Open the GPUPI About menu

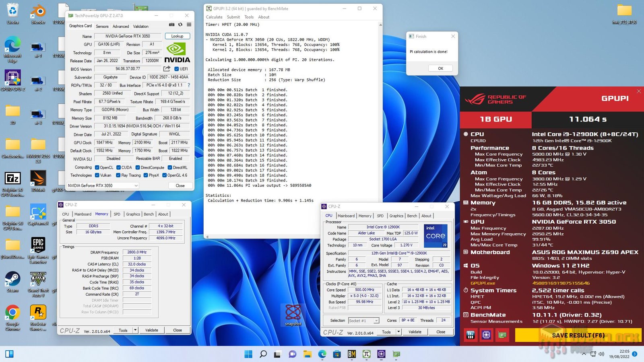click(264, 17)
